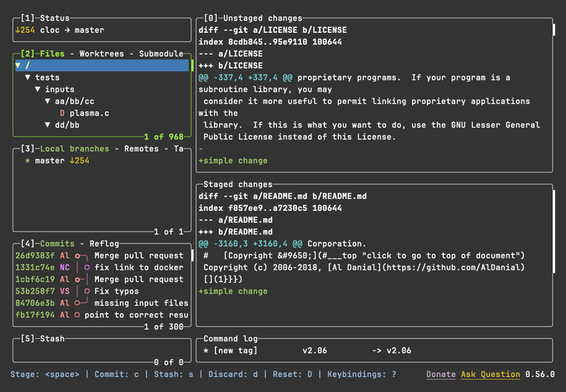Image resolution: width=566 pixels, height=392 pixels.
Task: Collapse the root "/" folder arrow
Action: 18,65
